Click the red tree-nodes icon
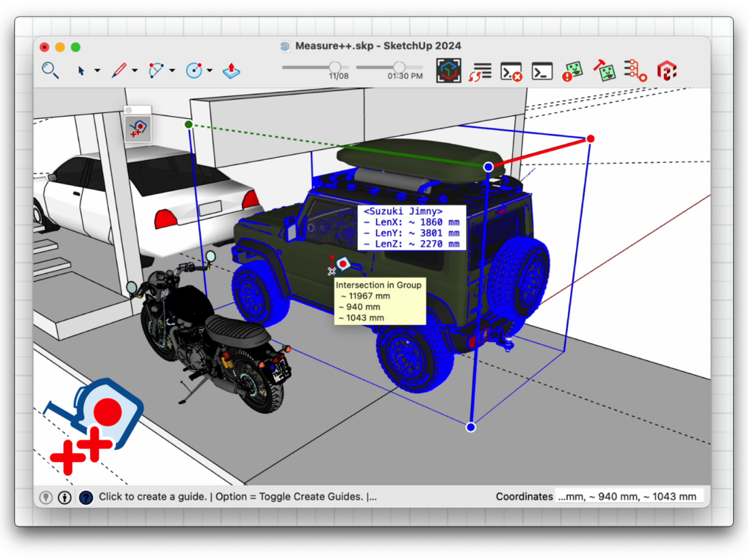 point(636,71)
